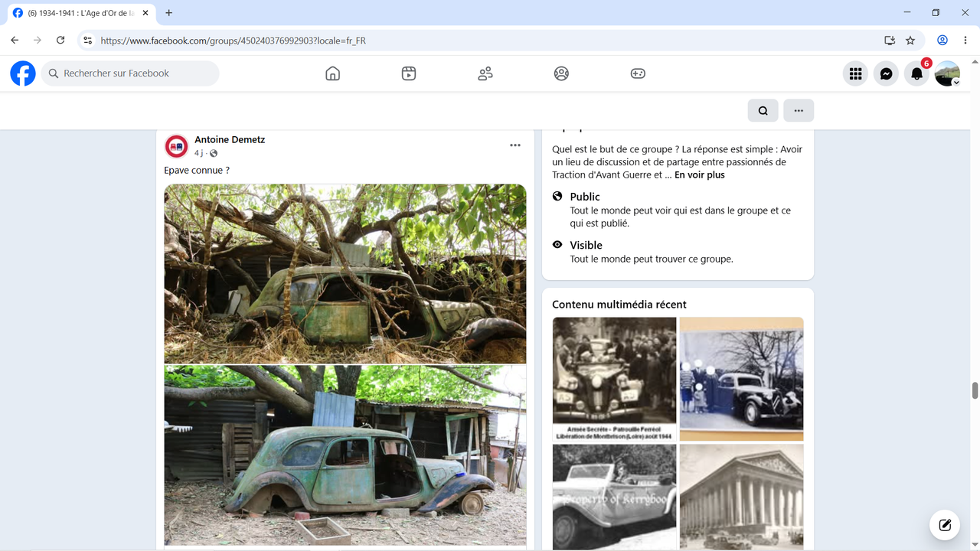Image resolution: width=980 pixels, height=551 pixels.
Task: Open the Gaming controller icon
Action: click(638, 73)
